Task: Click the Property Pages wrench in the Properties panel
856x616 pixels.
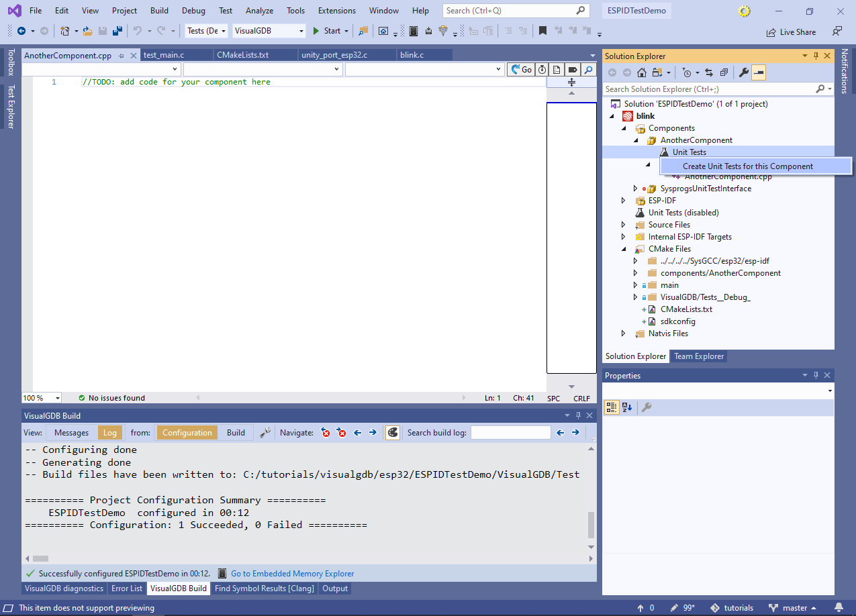Action: (647, 407)
